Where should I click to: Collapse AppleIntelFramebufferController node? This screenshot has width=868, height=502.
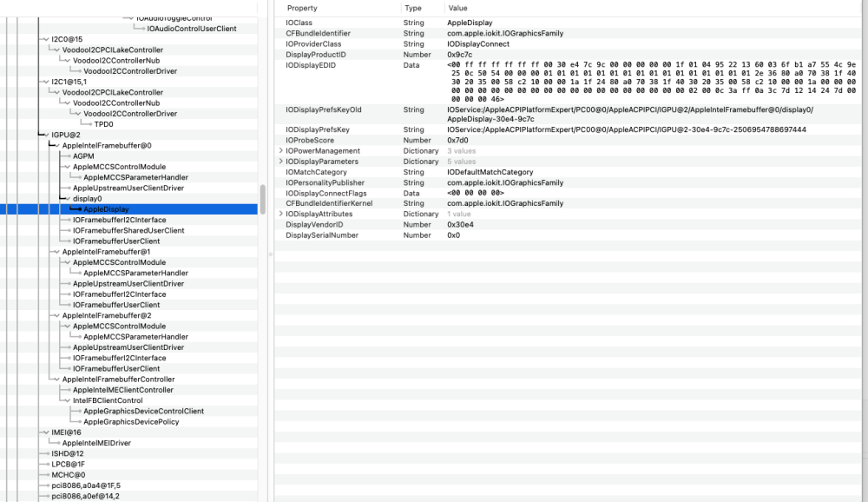pos(56,380)
